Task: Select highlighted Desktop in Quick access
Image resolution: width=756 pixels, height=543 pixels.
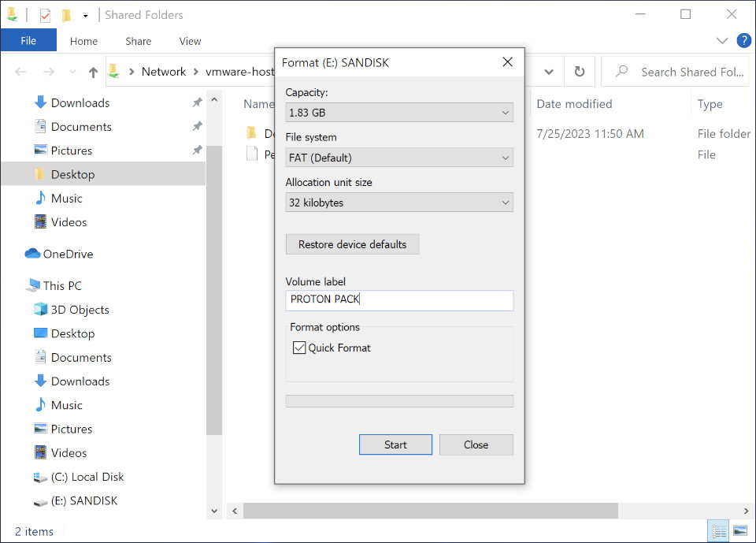Action: 103,174
